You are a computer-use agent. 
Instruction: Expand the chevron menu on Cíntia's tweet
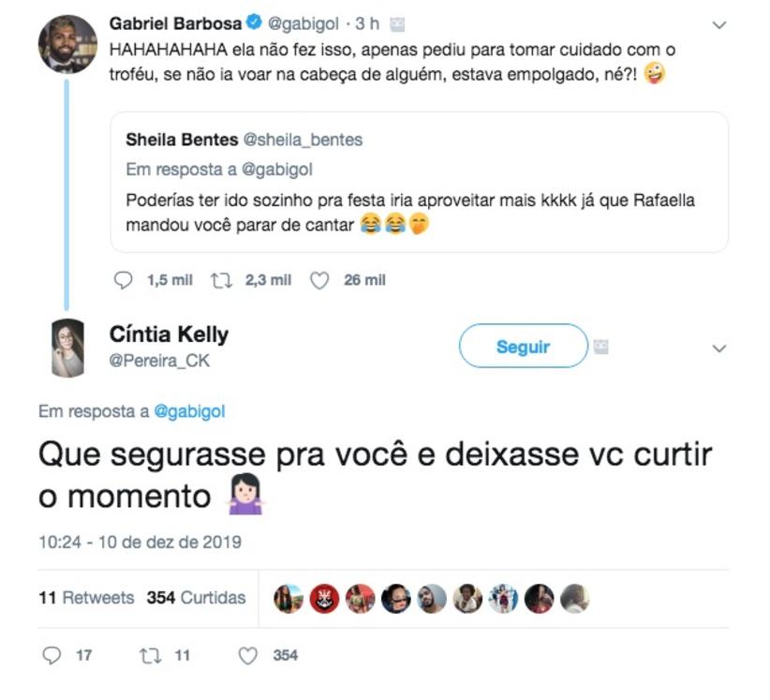tap(718, 349)
